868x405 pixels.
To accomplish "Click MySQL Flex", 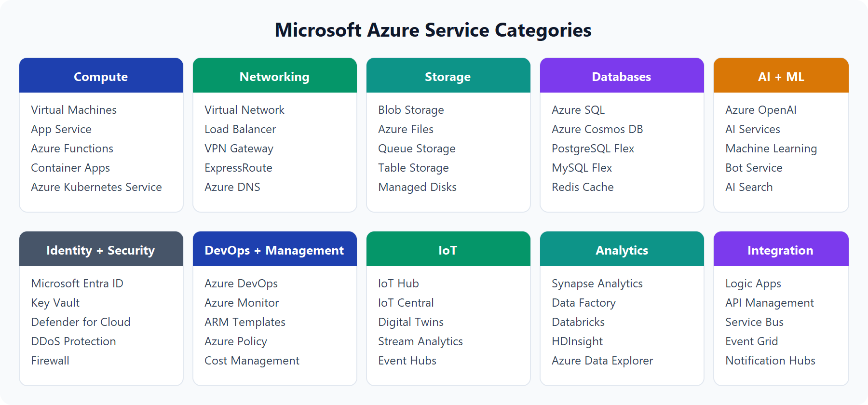I will [x=582, y=168].
